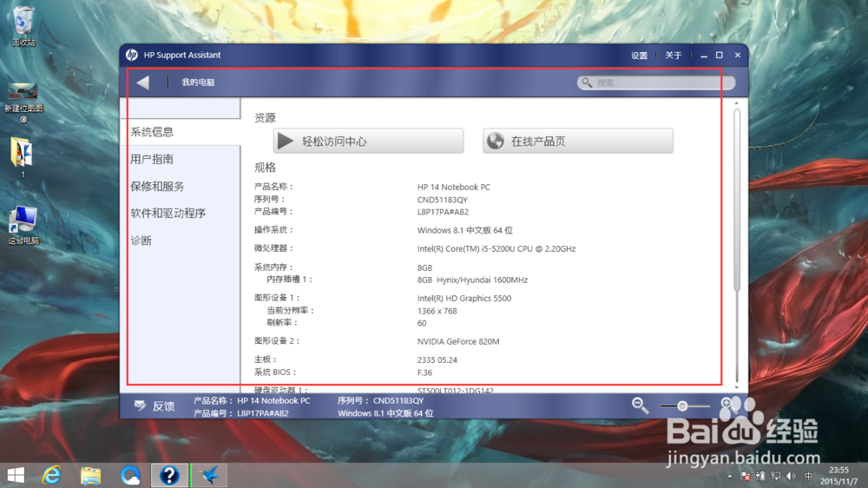Click the Intel(R) HD Graphics 5500 value
Screen dimensions: 868x488
464,299
